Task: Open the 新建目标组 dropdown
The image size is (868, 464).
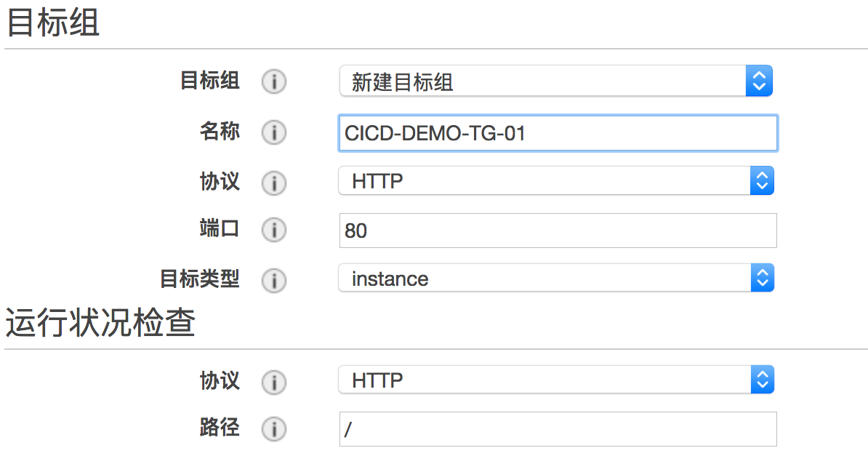Action: coord(555,81)
